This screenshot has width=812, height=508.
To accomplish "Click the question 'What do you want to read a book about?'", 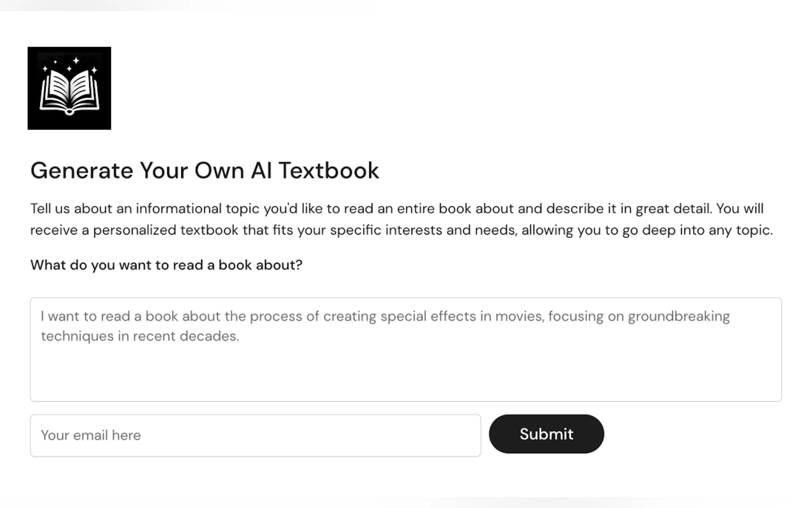I will pyautogui.click(x=167, y=265).
